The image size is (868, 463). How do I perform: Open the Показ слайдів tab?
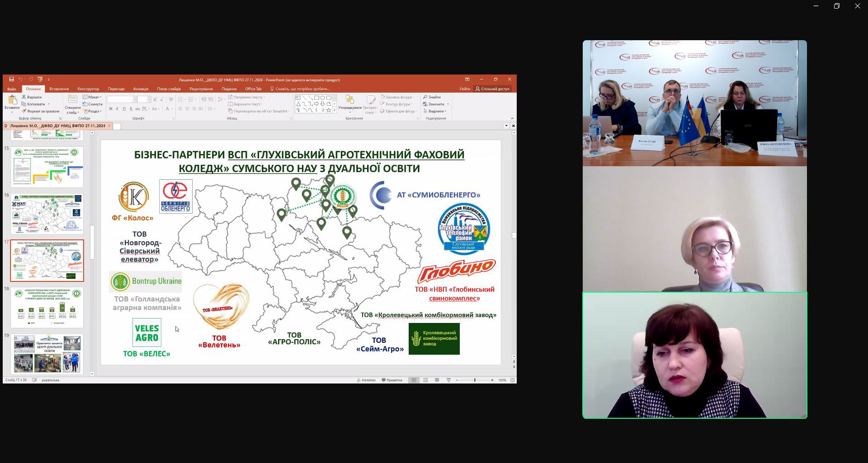[169, 89]
